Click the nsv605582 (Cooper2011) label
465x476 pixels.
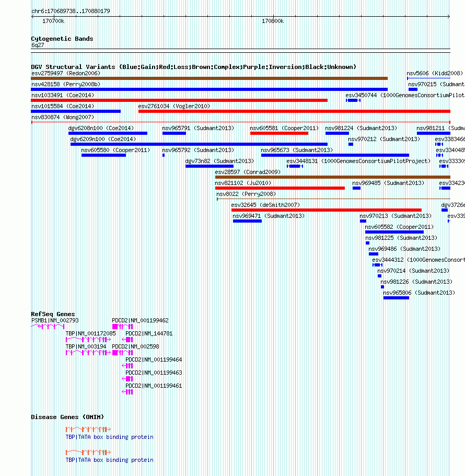click(399, 227)
